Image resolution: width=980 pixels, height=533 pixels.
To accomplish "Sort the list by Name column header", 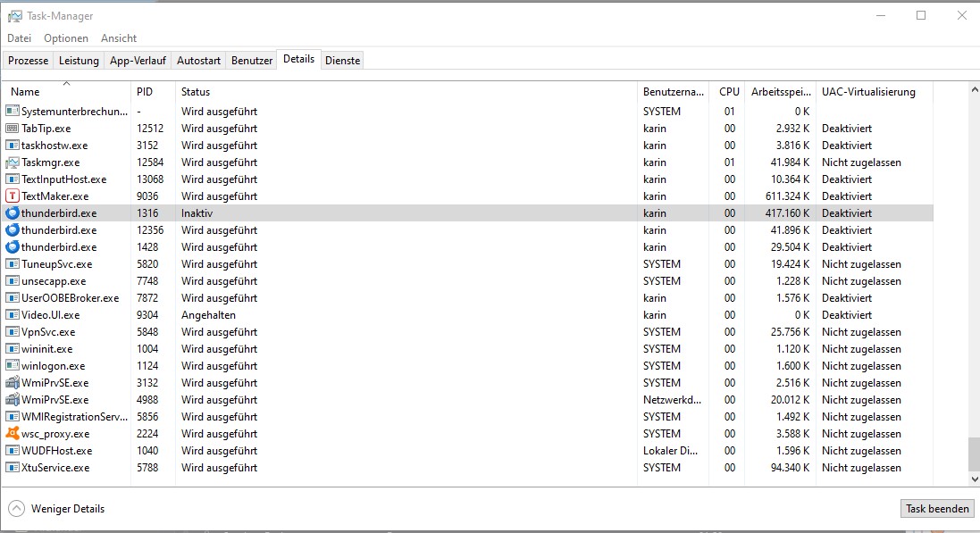I will click(25, 92).
